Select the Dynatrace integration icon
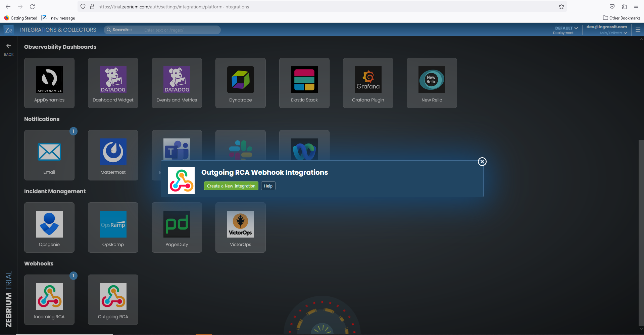Image resolution: width=644 pixels, height=335 pixels. (241, 80)
